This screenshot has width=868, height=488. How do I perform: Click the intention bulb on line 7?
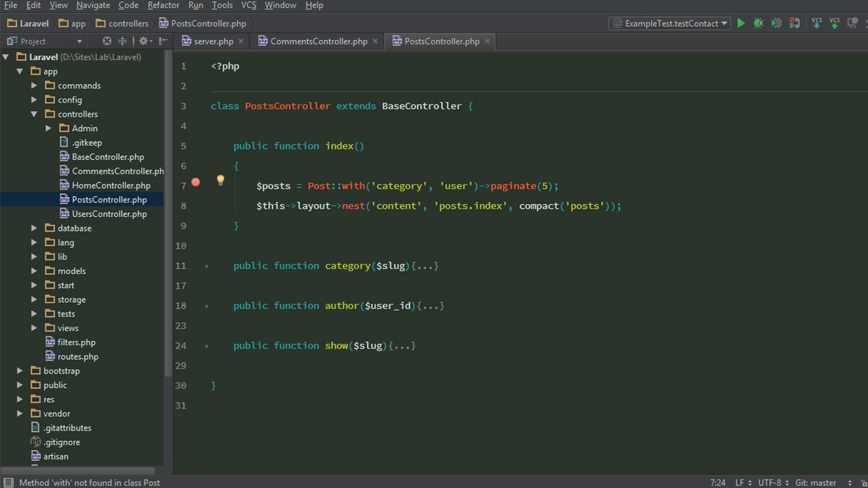(220, 180)
